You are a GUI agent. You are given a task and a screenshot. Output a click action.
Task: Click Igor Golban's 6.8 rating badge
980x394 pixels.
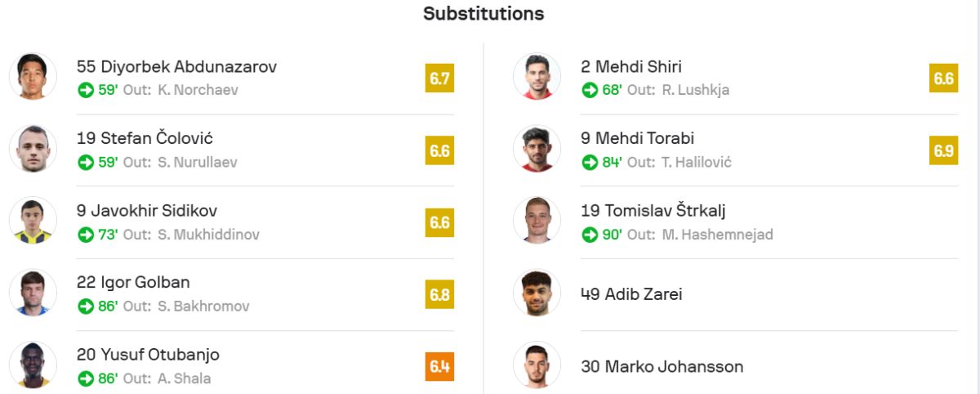[439, 294]
